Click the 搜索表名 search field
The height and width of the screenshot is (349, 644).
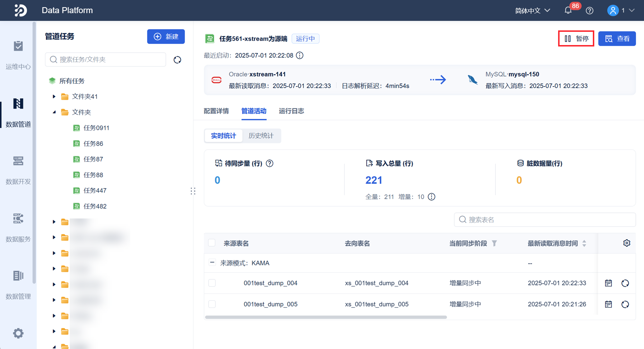(545, 220)
